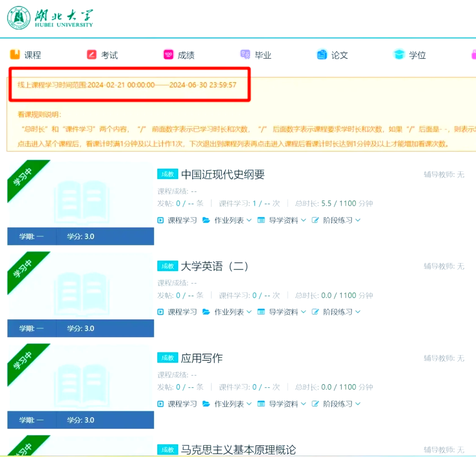Open course title 中国近现代史纲要
476x457 pixels.
pyautogui.click(x=223, y=174)
